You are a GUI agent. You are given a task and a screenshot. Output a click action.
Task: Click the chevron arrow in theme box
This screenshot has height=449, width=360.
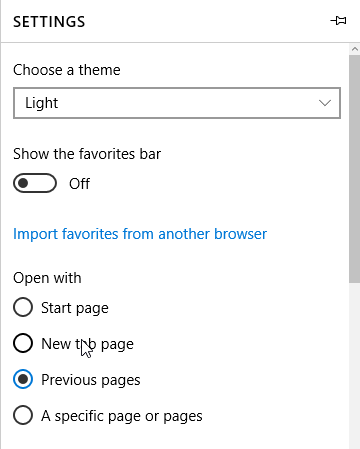(x=325, y=103)
